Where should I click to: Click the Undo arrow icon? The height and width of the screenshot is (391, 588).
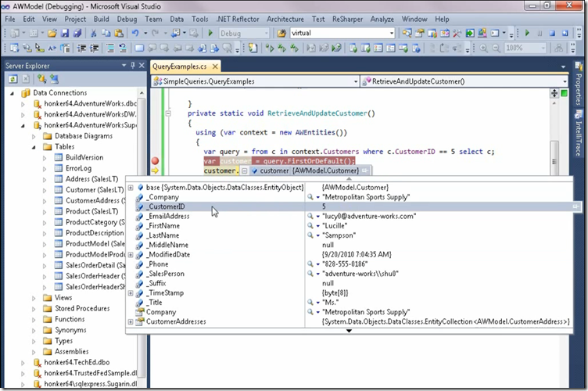coord(135,34)
